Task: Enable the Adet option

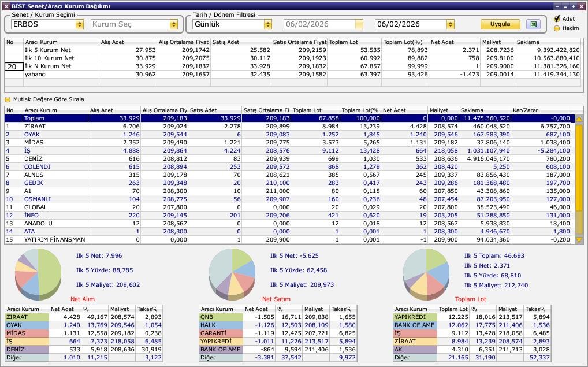Action: (x=557, y=19)
